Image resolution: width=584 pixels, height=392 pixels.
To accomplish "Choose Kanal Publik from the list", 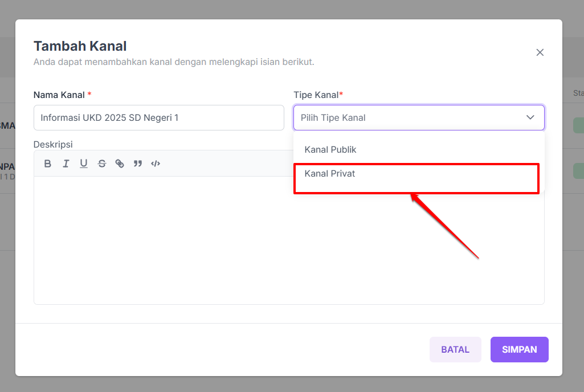I will [330, 149].
